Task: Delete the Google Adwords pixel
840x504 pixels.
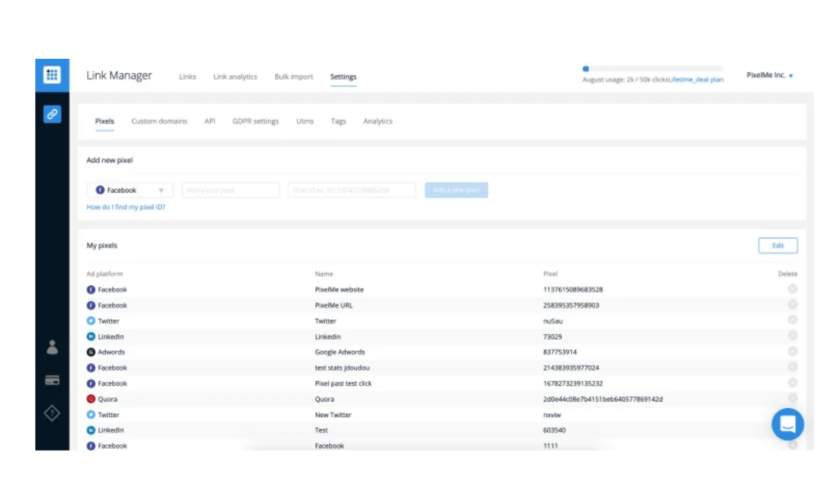Action: pyautogui.click(x=792, y=351)
